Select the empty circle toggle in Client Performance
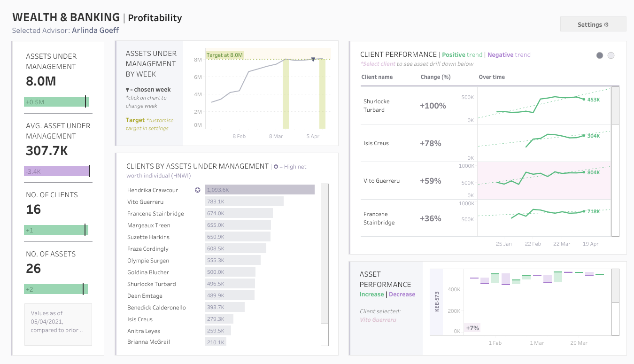The image size is (634, 364). 611,55
